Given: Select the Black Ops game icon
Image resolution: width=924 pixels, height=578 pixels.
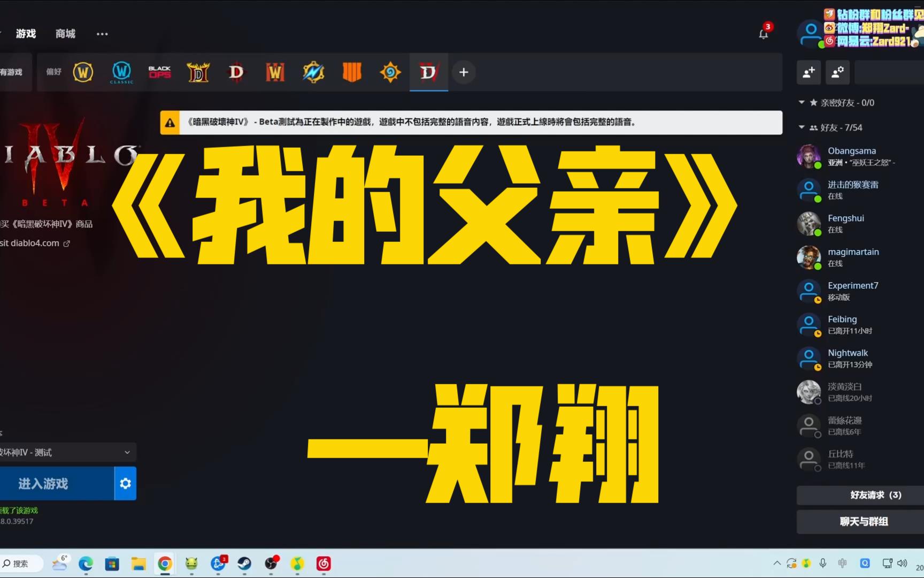Looking at the screenshot, I should click(160, 72).
